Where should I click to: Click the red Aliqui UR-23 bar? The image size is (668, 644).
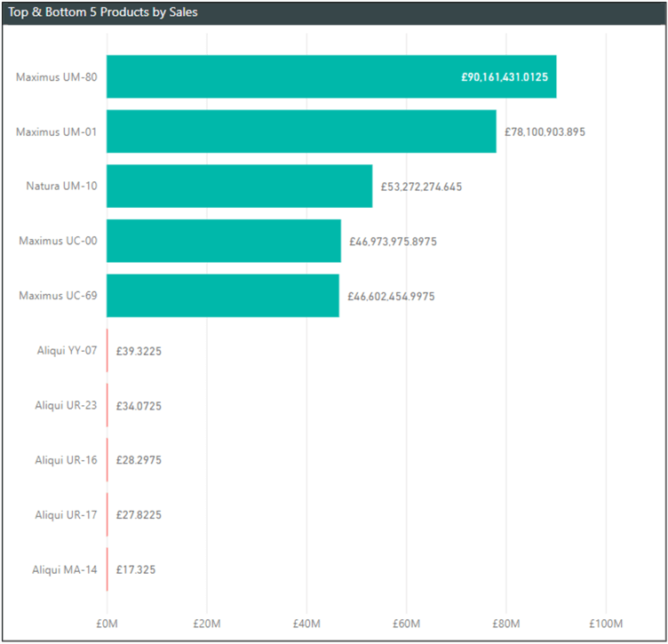click(x=107, y=405)
